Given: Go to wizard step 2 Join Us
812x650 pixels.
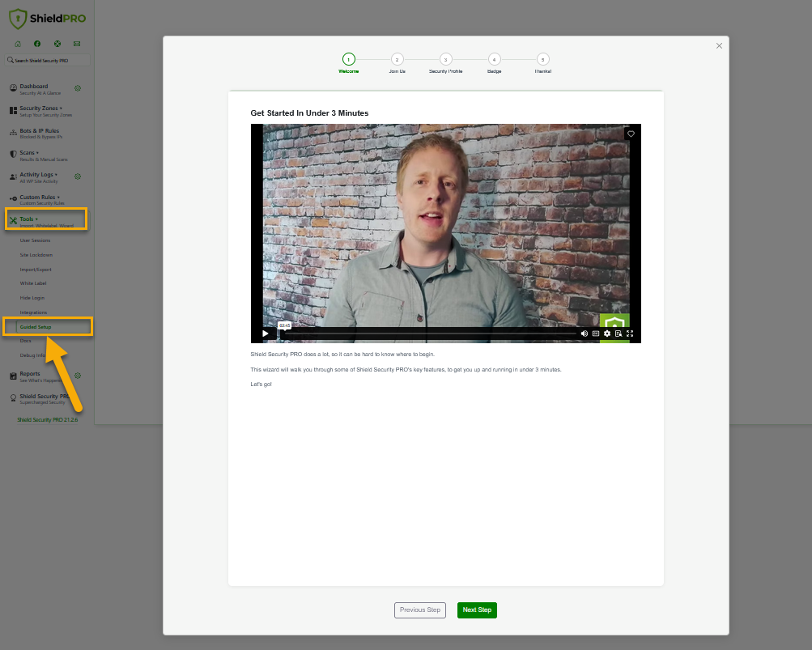Looking at the screenshot, I should [x=397, y=59].
